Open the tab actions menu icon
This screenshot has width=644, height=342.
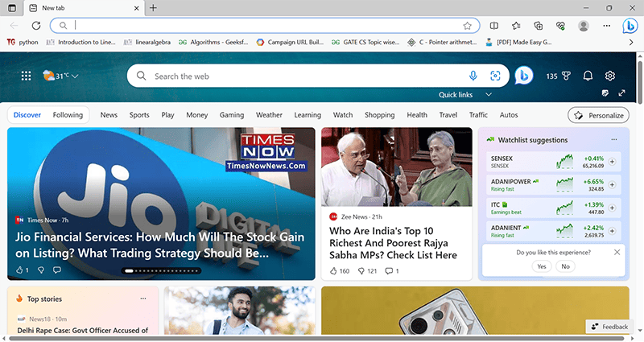(x=12, y=8)
